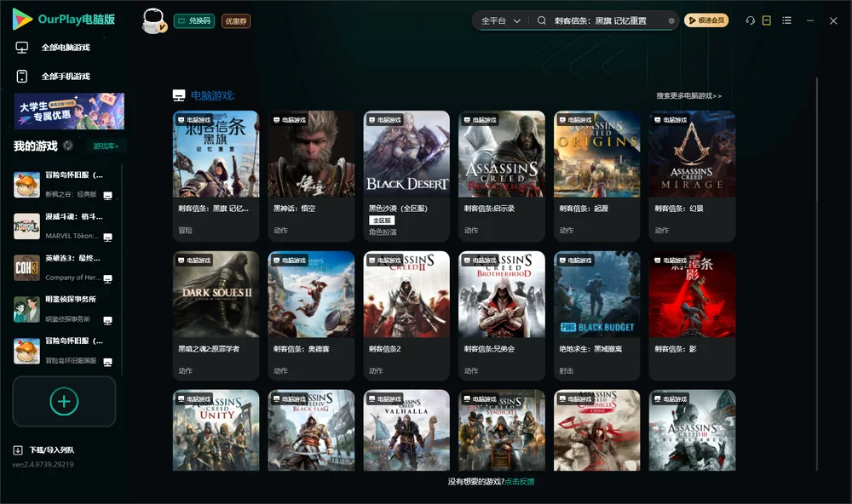Expand the 全平台 platform dropdown
The width and height of the screenshot is (852, 504).
(x=500, y=20)
